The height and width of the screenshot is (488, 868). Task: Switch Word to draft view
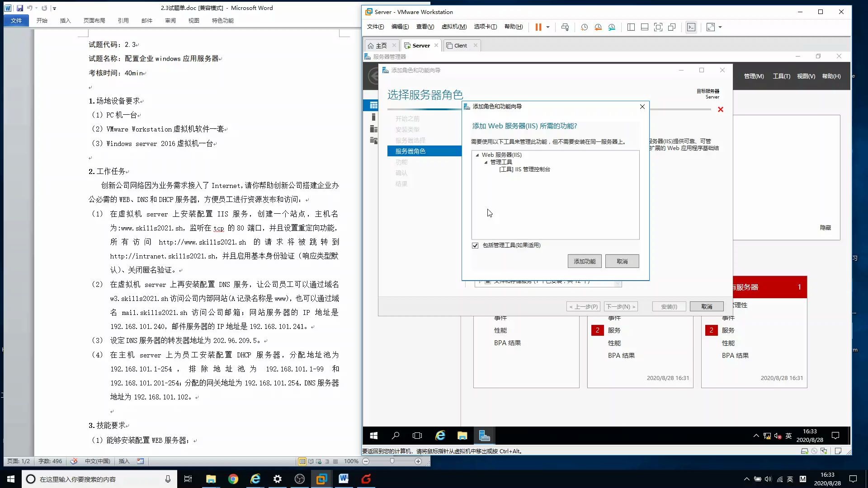pyautogui.click(x=335, y=461)
